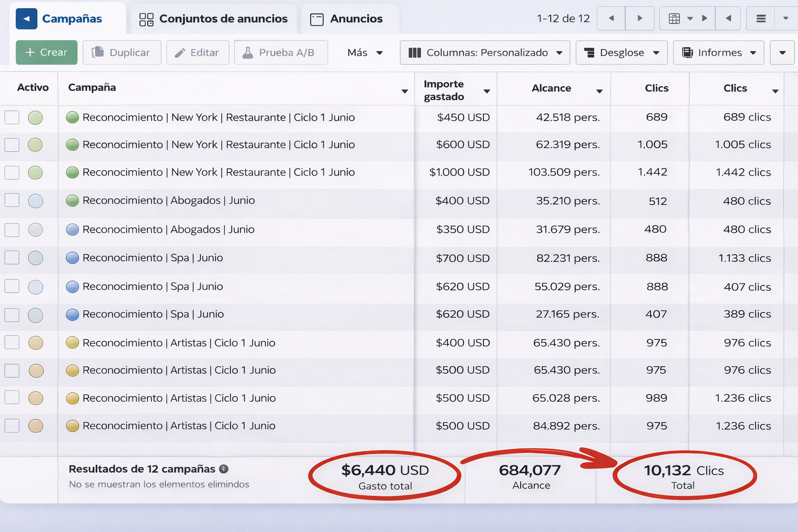This screenshot has width=798, height=532.
Task: Toggle active status of $700 Spa campaign
Action: tap(35, 258)
